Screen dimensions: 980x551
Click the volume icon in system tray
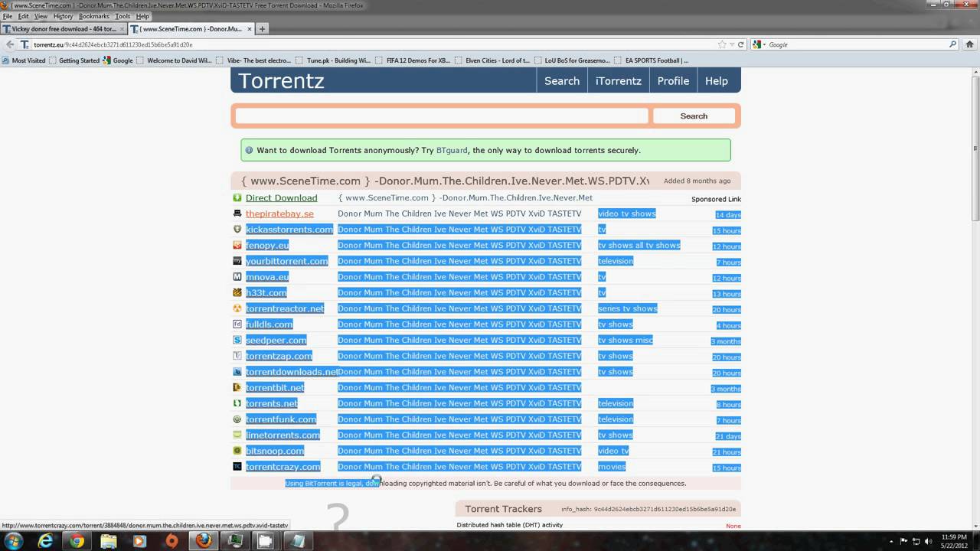click(x=929, y=541)
